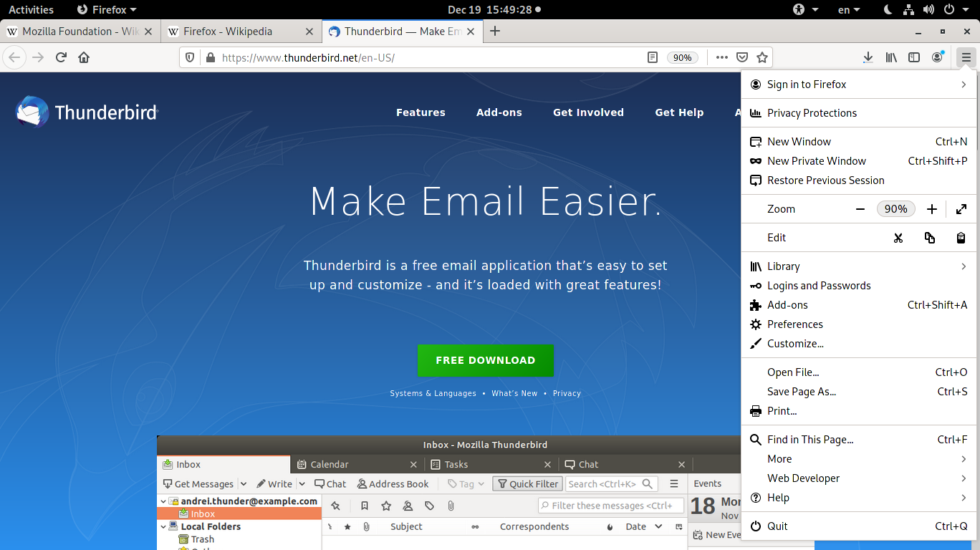Image resolution: width=980 pixels, height=550 pixels.
Task: Increase zoom with the plus button
Action: coord(931,209)
